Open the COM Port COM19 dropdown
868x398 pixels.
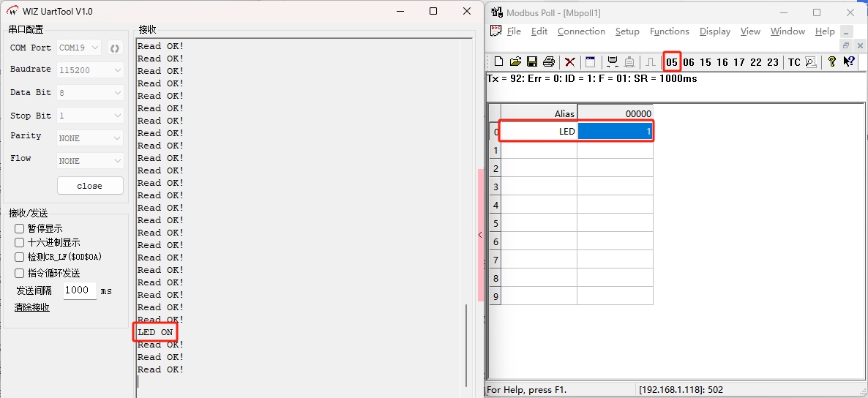click(79, 48)
